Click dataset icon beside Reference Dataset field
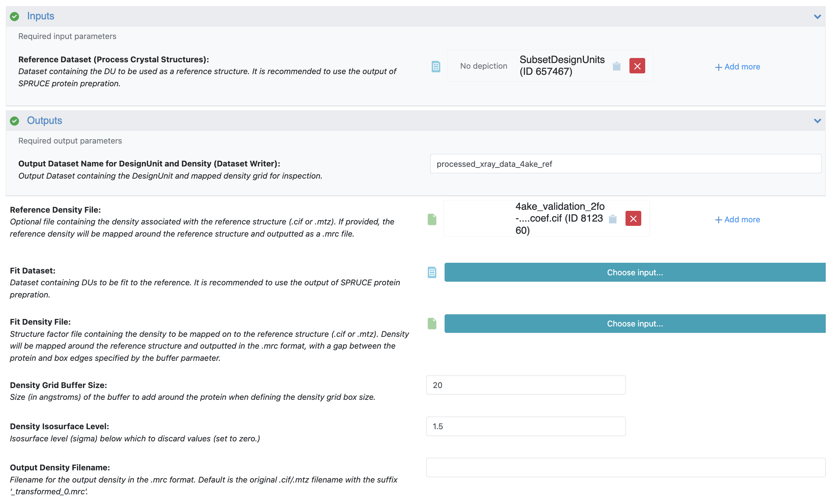This screenshot has height=504, width=834. click(436, 66)
